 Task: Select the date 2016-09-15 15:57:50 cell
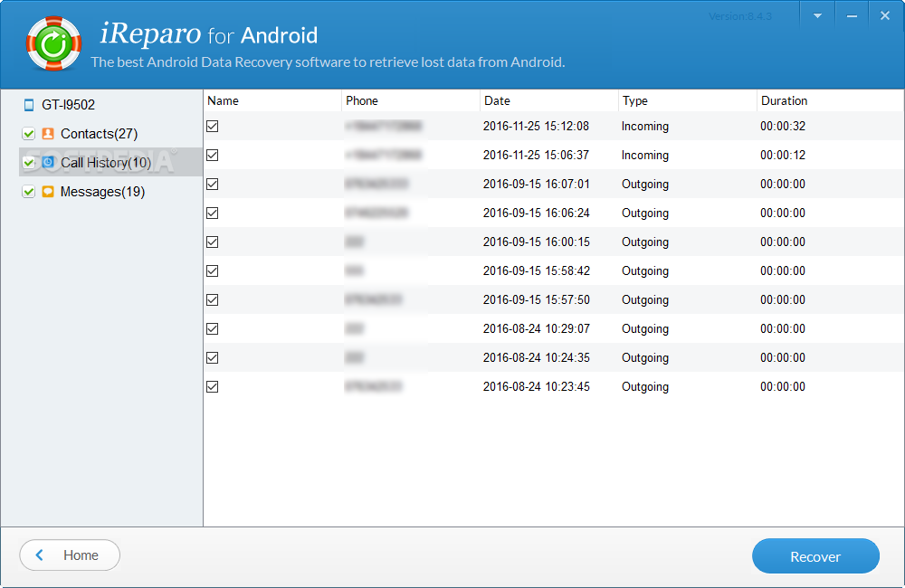point(536,299)
